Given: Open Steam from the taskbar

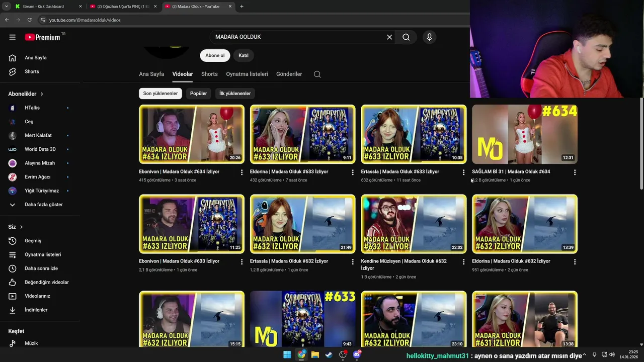Looking at the screenshot, I should 329,354.
